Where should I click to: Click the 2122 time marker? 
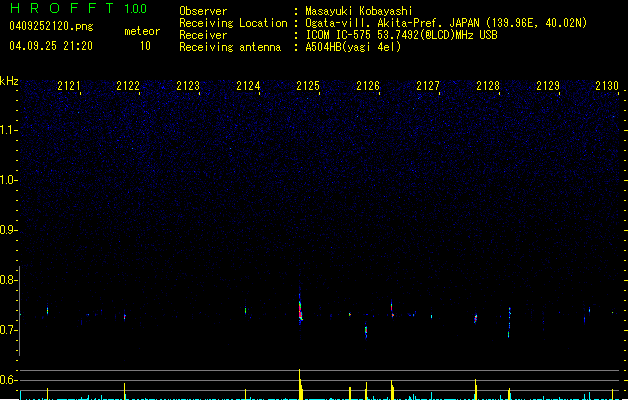128,86
